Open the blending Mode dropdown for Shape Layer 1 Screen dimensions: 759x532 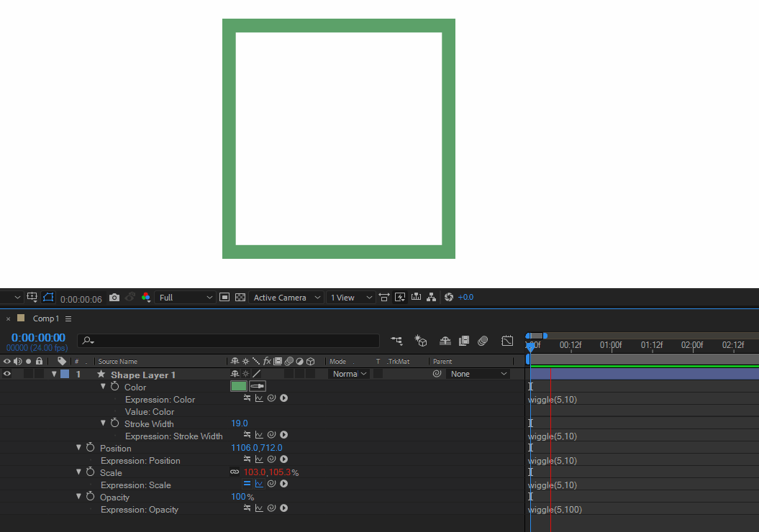(x=348, y=374)
